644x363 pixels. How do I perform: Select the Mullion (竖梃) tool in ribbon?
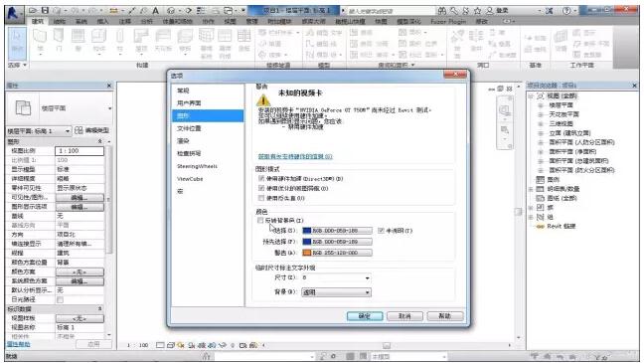point(243,41)
